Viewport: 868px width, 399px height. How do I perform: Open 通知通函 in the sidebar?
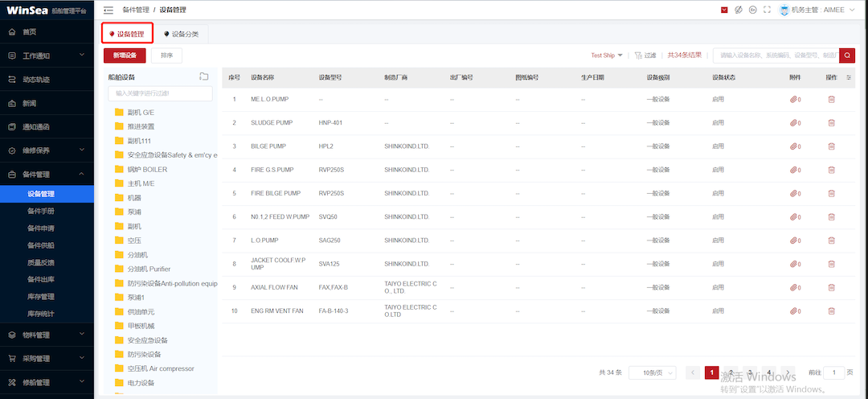point(47,126)
